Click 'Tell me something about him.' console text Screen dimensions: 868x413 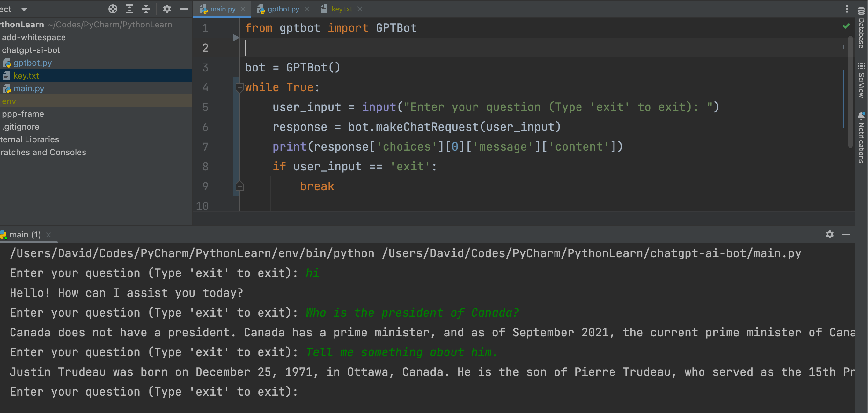click(402, 352)
